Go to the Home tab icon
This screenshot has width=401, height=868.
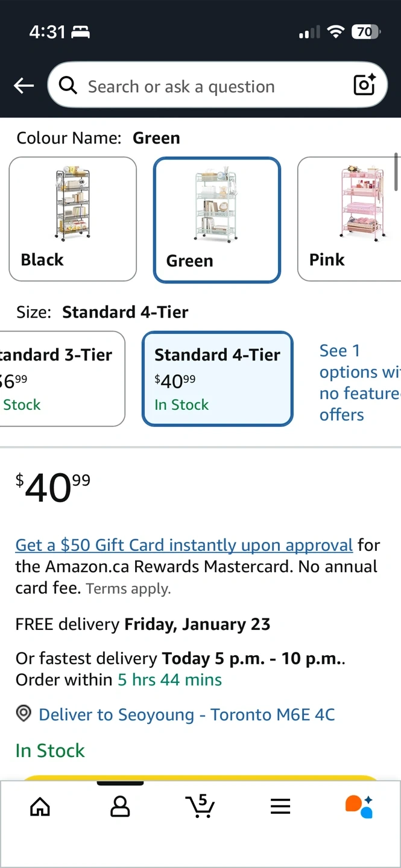click(40, 806)
